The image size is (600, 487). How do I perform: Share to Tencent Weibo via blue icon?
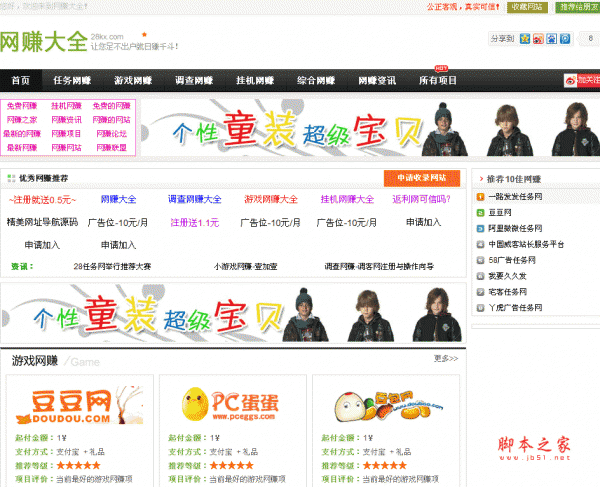(x=565, y=39)
